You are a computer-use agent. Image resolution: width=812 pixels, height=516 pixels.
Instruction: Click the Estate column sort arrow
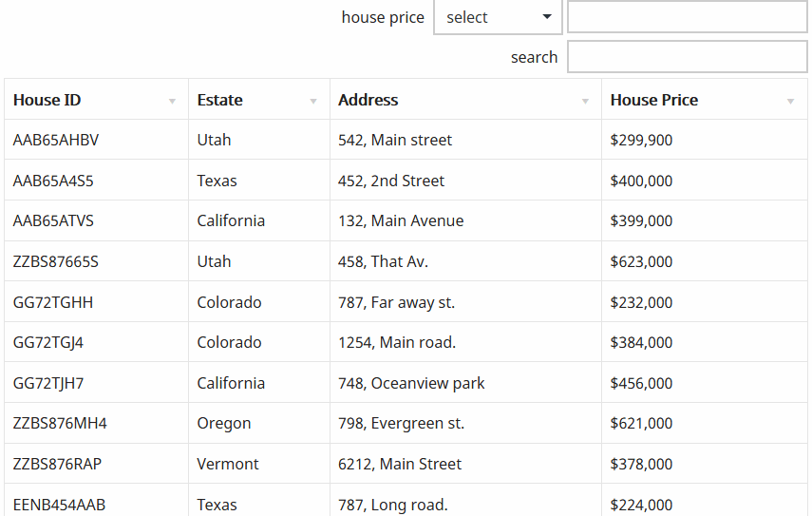pyautogui.click(x=313, y=102)
